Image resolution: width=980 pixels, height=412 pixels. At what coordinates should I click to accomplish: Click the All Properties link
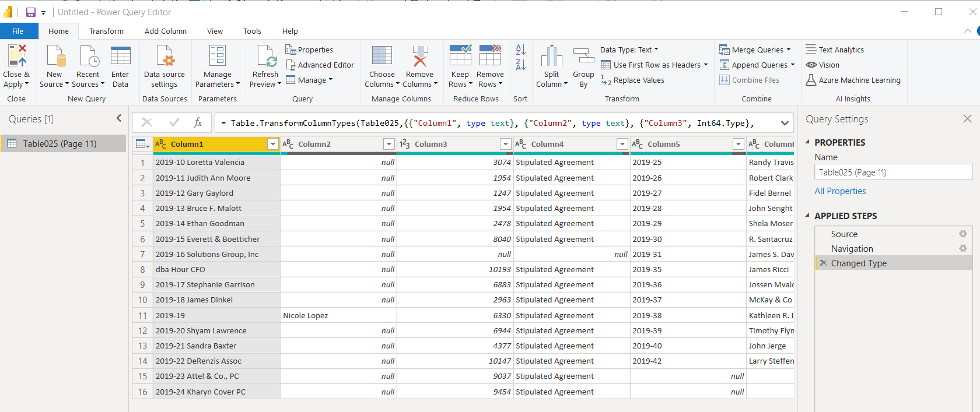click(840, 191)
